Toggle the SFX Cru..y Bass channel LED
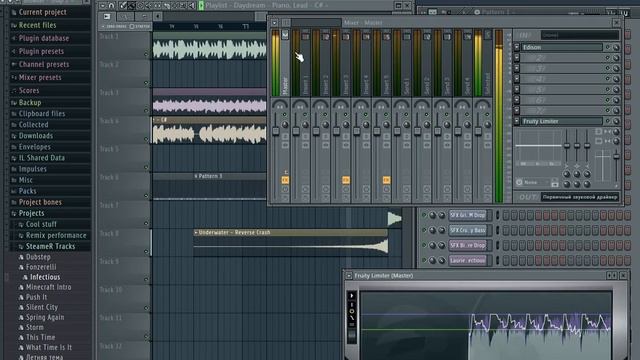Screen dimensions: 640x360 [424, 230]
